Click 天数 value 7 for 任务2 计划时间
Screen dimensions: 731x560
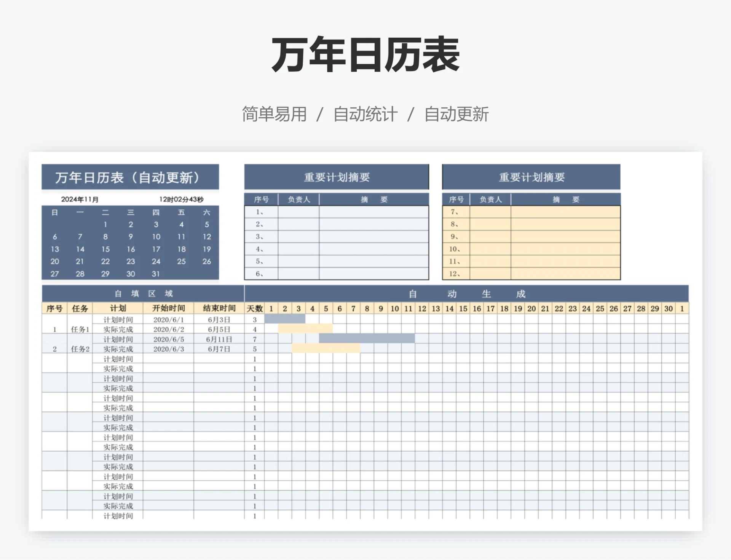[x=255, y=340]
